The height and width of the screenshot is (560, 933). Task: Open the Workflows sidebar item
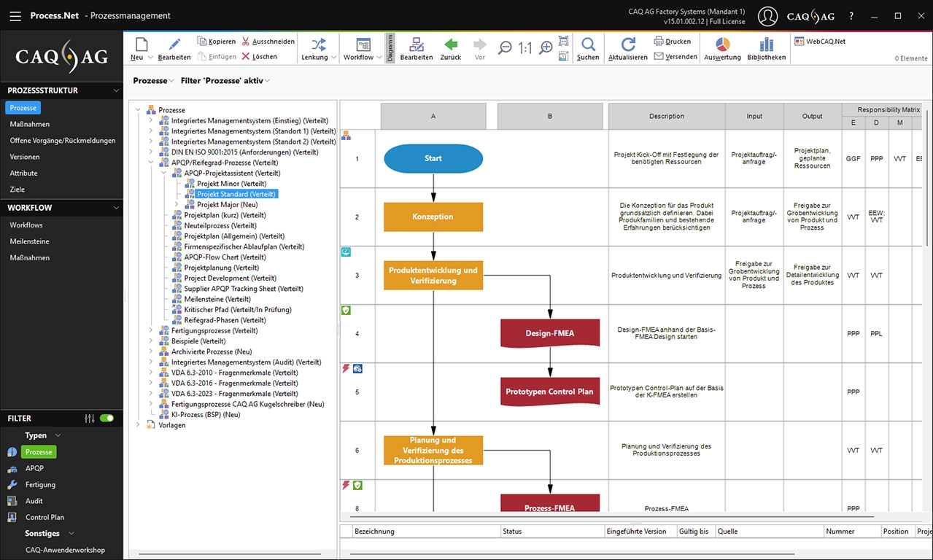coord(26,225)
